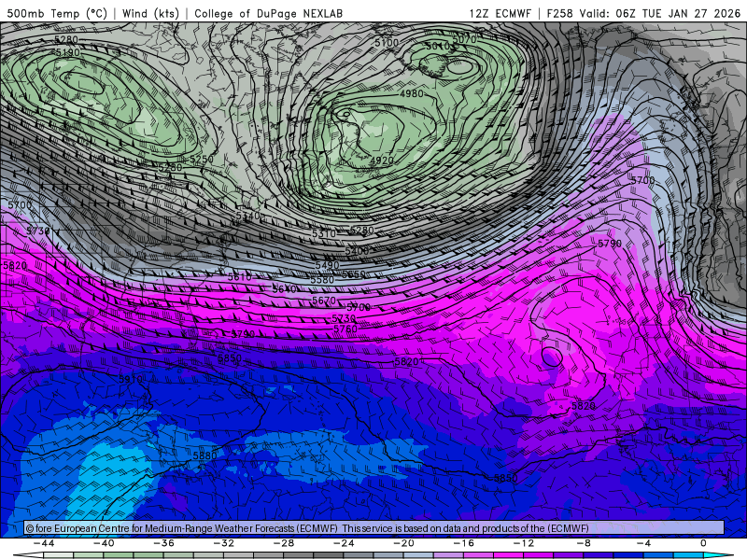Click the 5310 contour label
This screenshot has width=747, height=560.
(324, 233)
